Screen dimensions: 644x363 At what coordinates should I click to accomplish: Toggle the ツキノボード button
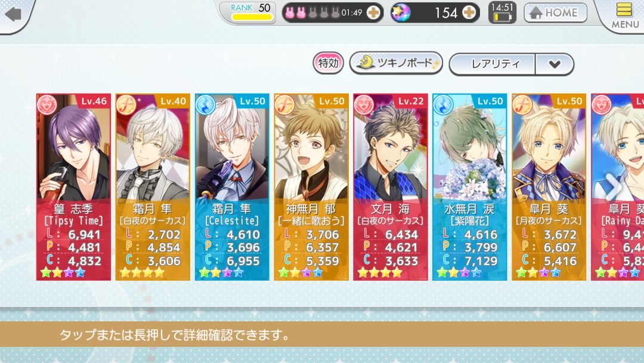tap(396, 63)
